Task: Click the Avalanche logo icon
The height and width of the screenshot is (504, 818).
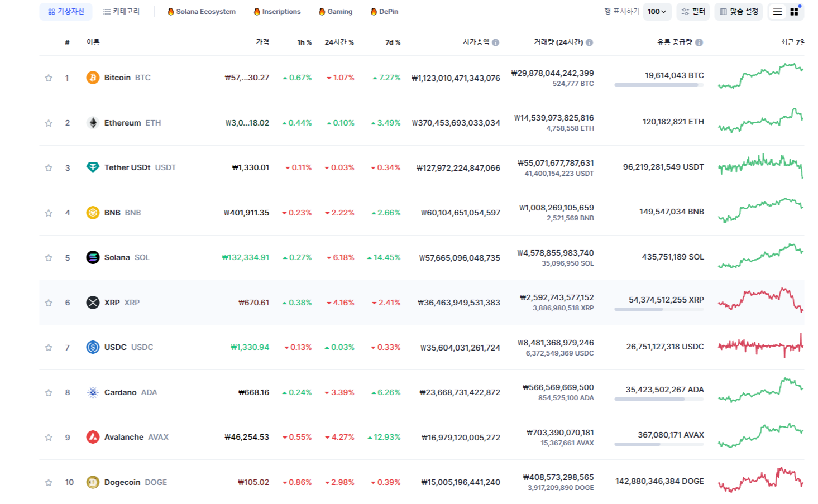Action: point(93,437)
